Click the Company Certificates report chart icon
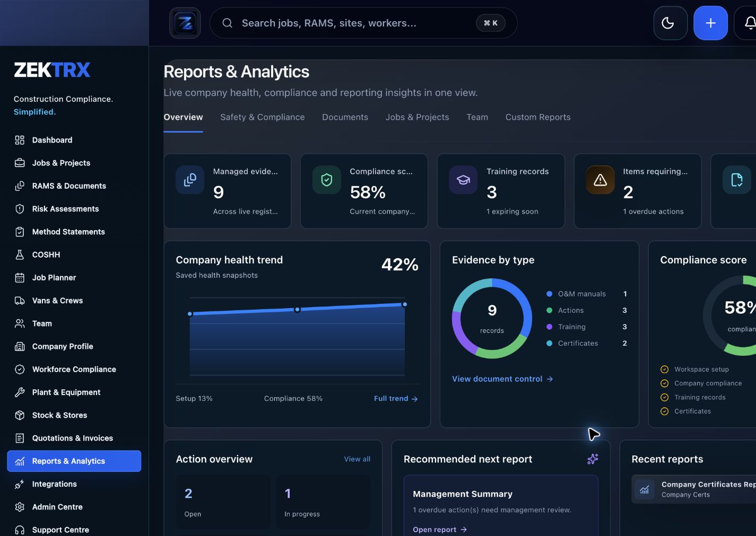Screen dimensions: 756x536 (x=645, y=489)
